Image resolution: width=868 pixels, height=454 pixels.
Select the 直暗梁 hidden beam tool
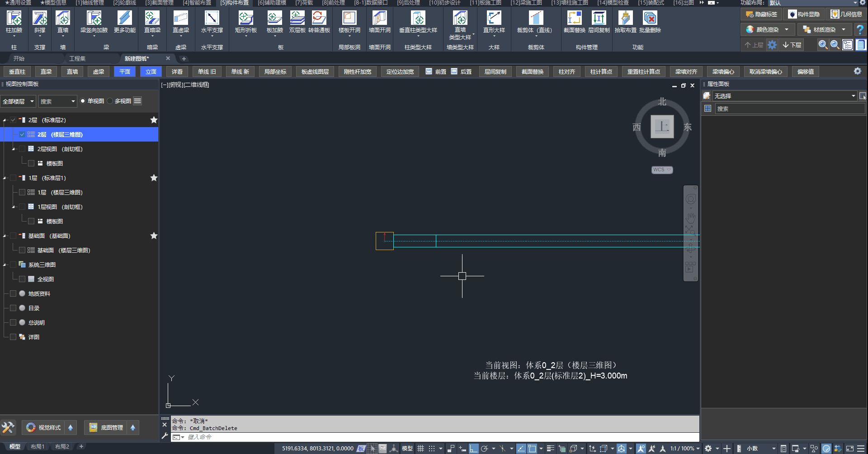pyautogui.click(x=152, y=22)
